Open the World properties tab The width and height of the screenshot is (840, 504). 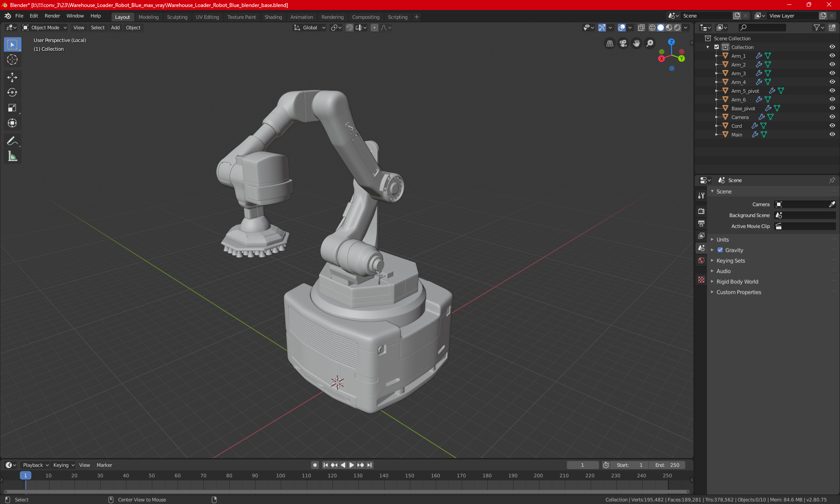[x=701, y=260]
